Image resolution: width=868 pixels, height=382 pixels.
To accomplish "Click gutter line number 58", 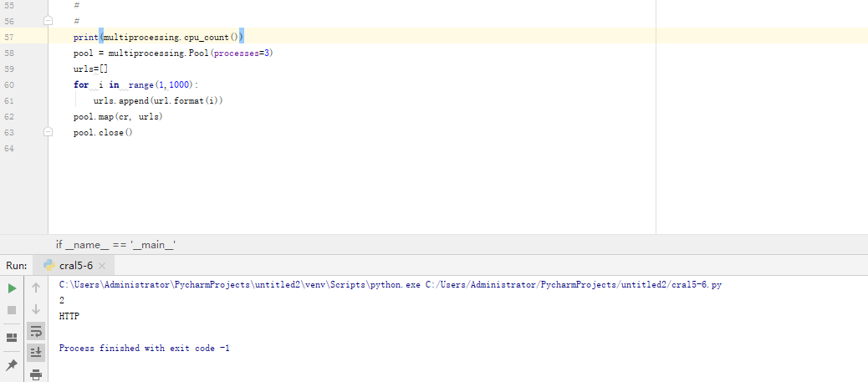I will pyautogui.click(x=9, y=53).
